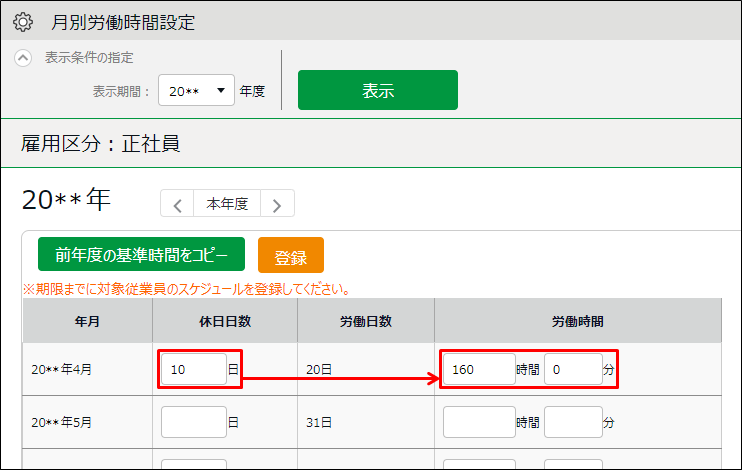Click the 年月 column header
This screenshot has height=470, width=742.
(x=88, y=321)
